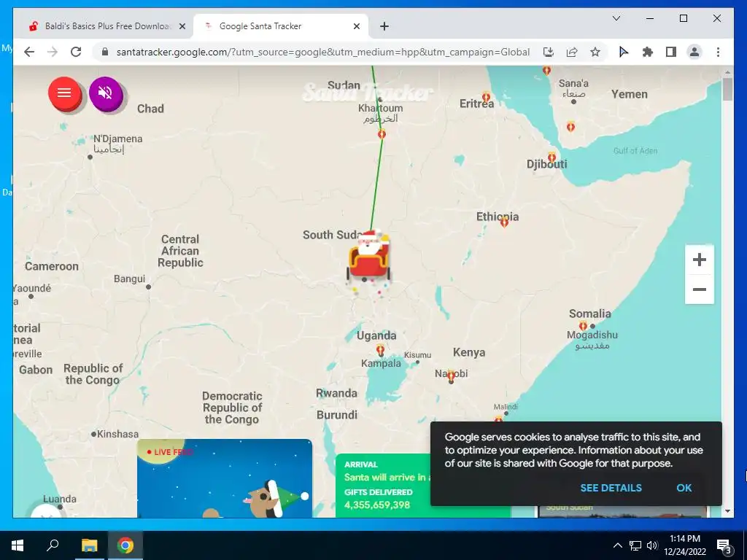Open the red hamburger menu button
The image size is (747, 560).
coord(64,93)
